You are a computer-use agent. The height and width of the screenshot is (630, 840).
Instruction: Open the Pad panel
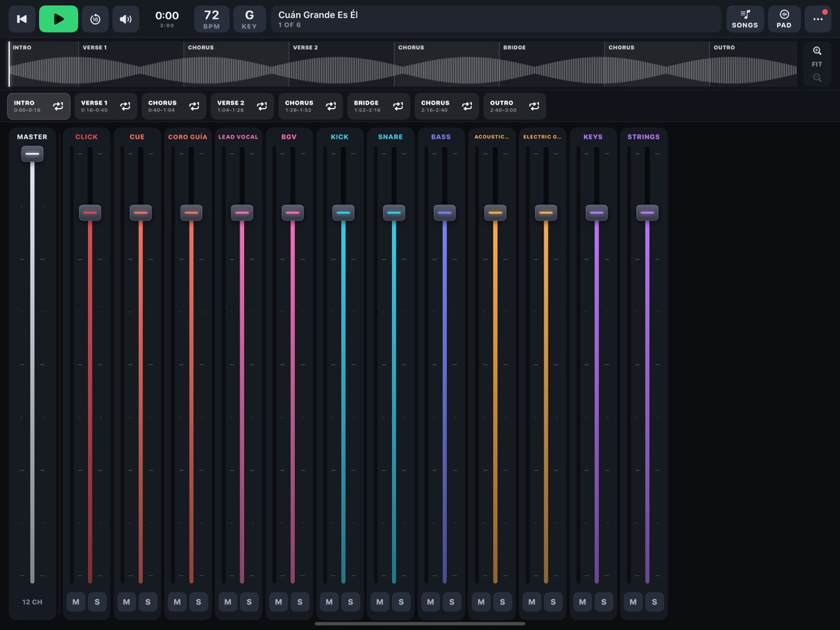784,19
